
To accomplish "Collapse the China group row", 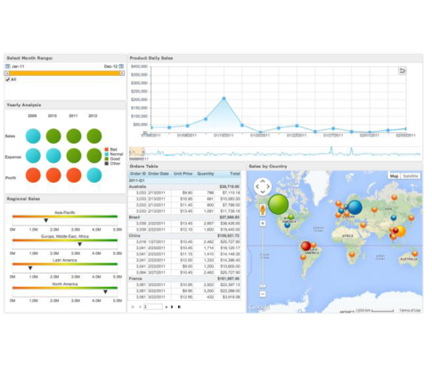I will (x=184, y=235).
